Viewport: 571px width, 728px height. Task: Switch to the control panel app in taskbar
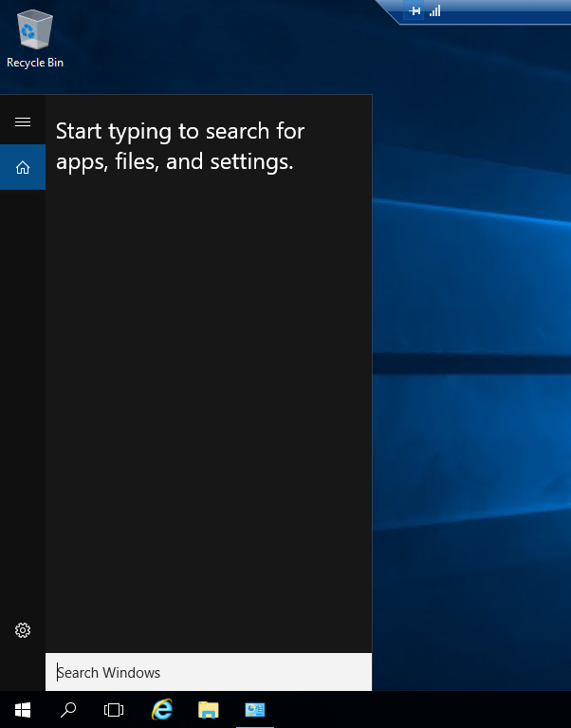[x=254, y=709]
